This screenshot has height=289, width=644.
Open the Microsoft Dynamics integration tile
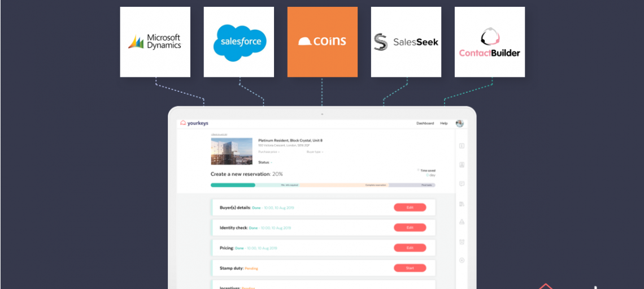(155, 42)
